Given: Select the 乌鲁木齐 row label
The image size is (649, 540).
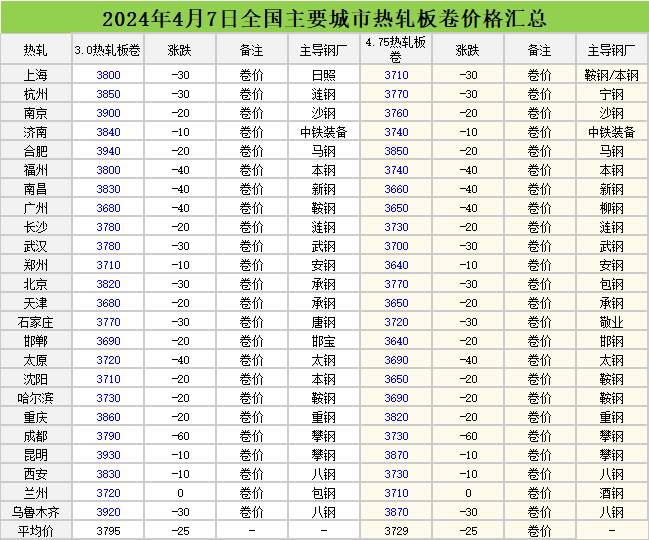Looking at the screenshot, I should (x=36, y=512).
